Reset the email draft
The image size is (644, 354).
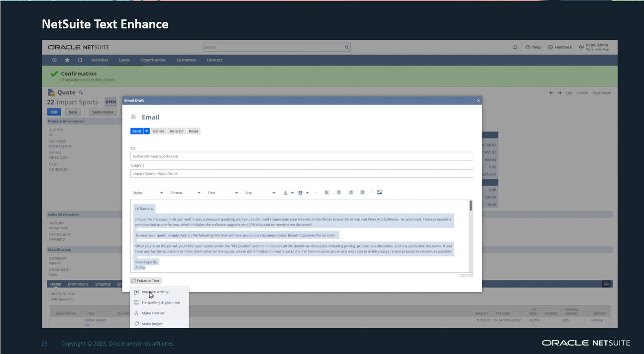tap(194, 131)
